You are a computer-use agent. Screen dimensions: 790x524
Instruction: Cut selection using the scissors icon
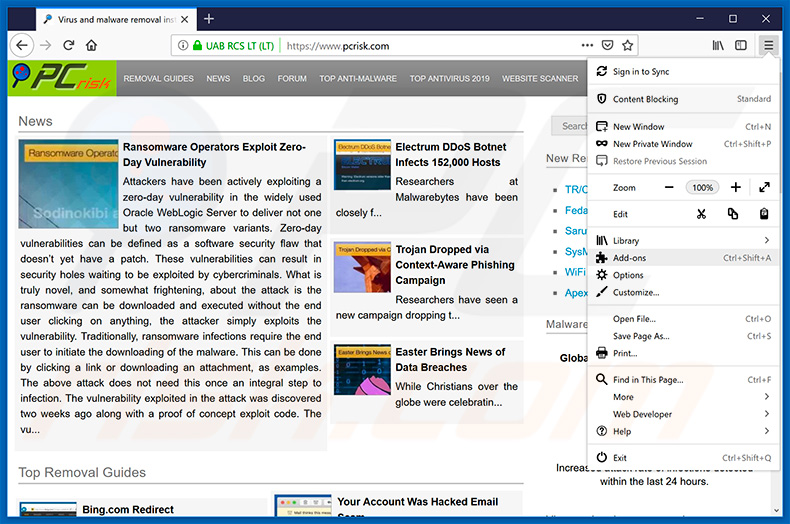(701, 214)
